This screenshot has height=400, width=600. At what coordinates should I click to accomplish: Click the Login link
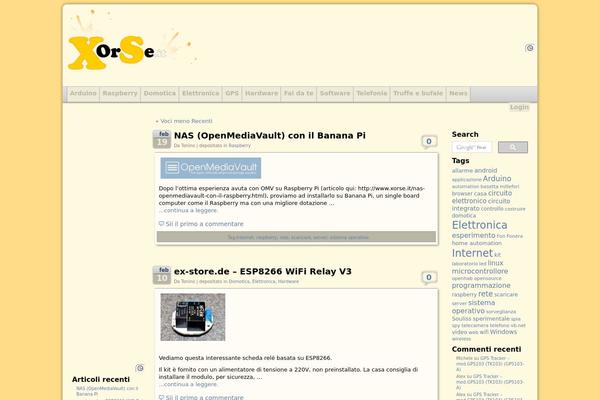click(519, 107)
